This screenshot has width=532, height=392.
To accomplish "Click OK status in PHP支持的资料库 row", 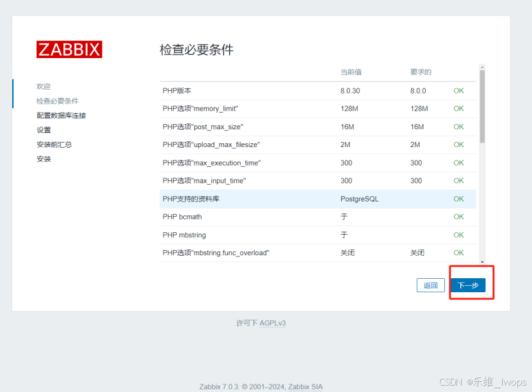I will (x=458, y=199).
